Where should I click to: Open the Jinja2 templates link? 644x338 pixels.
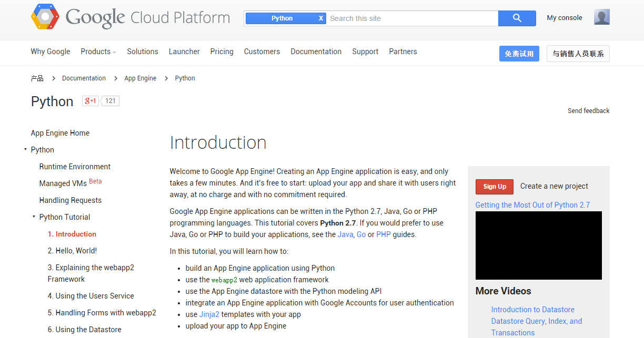pos(209,314)
